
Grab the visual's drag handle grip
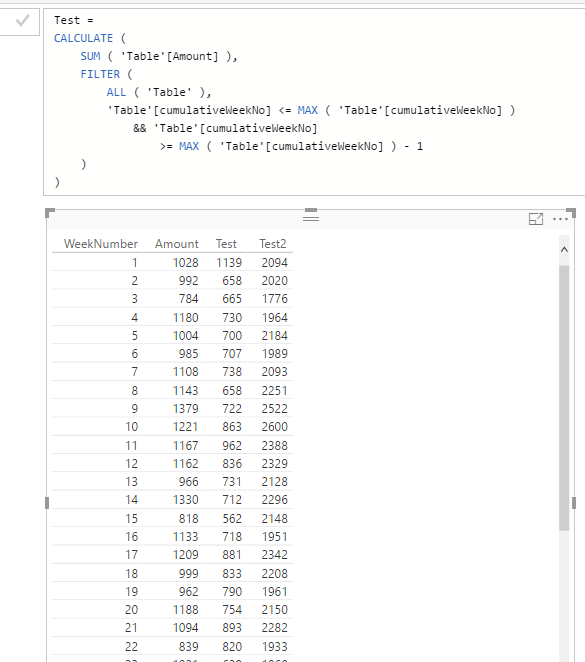pos(311,218)
